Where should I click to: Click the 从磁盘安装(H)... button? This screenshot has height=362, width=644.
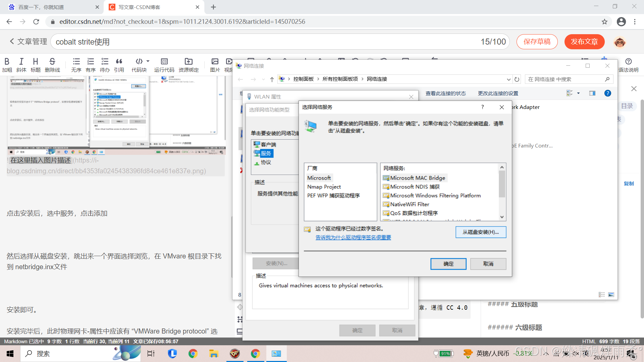point(480,232)
